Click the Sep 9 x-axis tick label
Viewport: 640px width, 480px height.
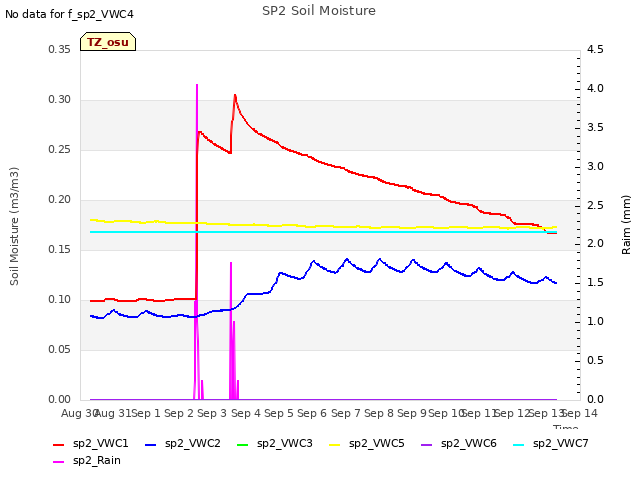(x=412, y=413)
